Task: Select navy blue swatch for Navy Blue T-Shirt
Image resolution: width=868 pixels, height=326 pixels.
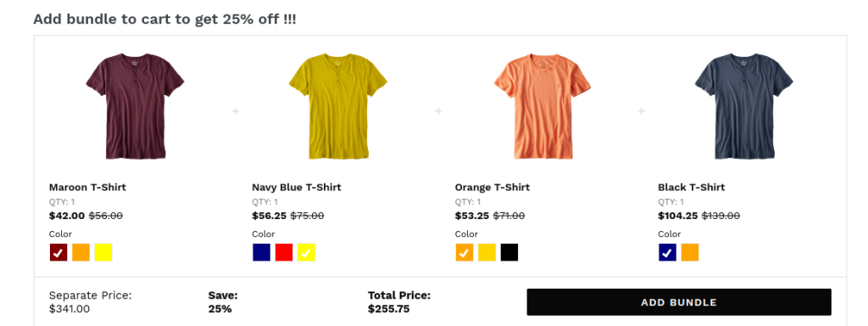Action: [x=261, y=252]
